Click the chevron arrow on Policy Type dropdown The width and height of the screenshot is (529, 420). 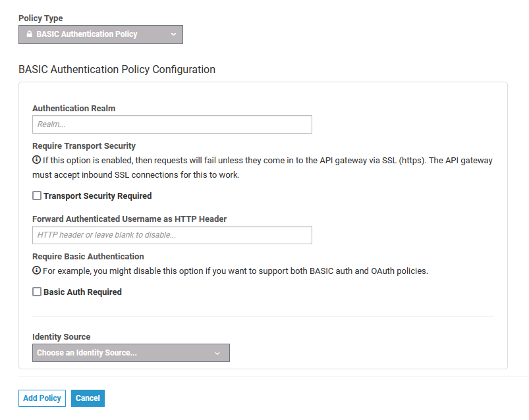point(173,34)
